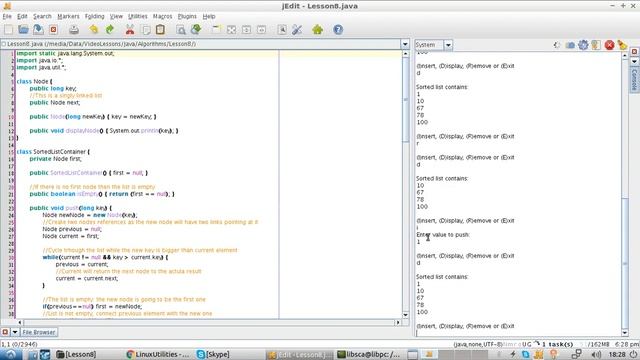Open console dock menu arrow

click(x=634, y=61)
